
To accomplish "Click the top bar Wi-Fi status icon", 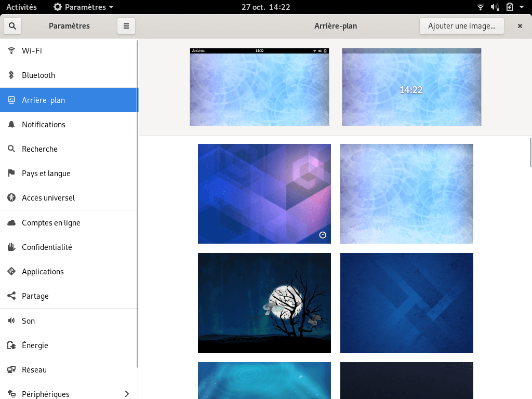I will [x=481, y=7].
